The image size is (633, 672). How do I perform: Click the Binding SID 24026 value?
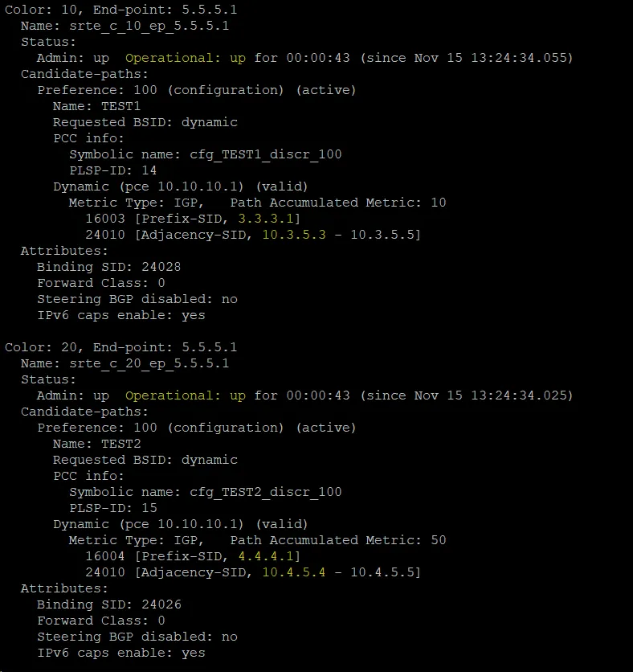161,604
